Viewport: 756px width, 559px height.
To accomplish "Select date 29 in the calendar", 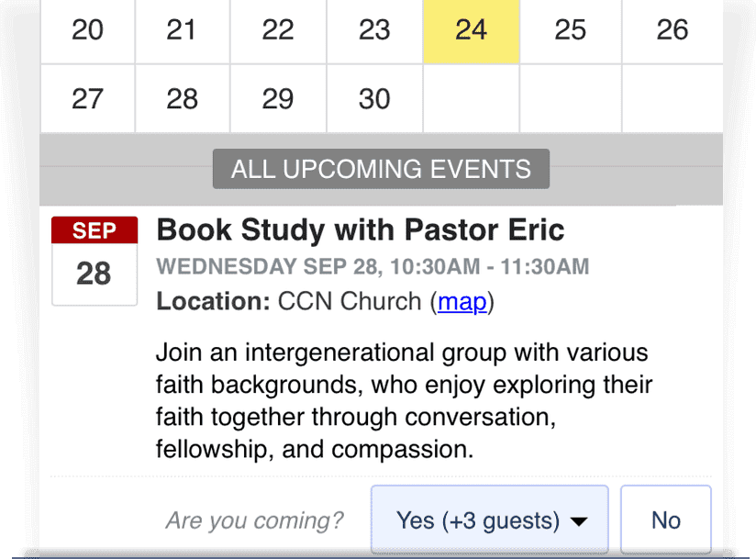I will tap(278, 98).
